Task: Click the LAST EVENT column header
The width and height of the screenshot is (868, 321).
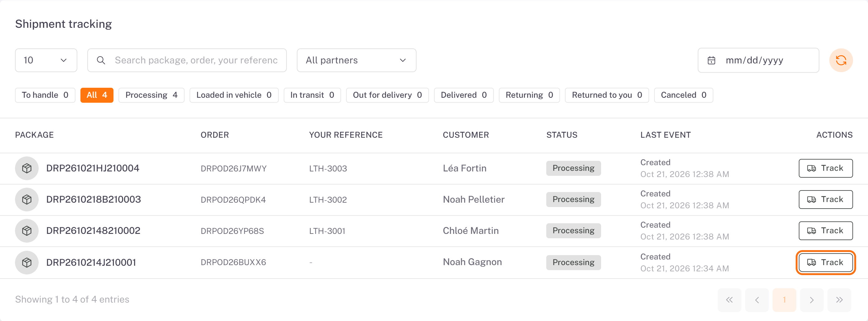Action: (665, 135)
